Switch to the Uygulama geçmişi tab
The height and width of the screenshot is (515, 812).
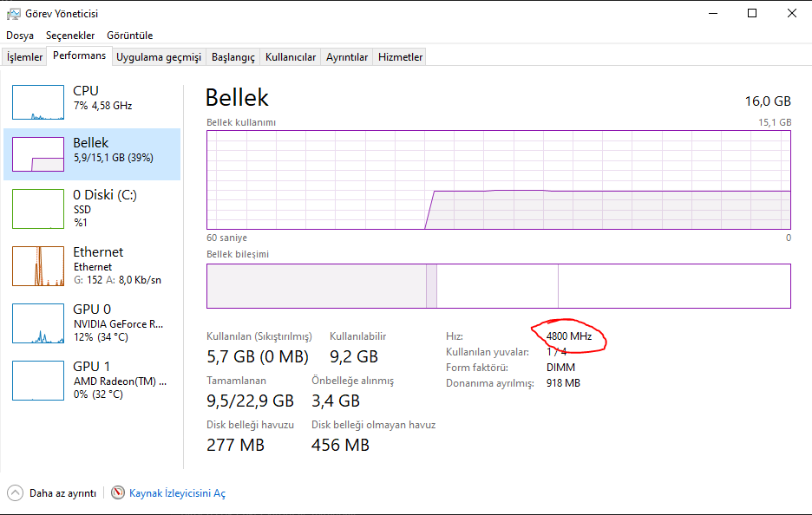[x=159, y=57]
